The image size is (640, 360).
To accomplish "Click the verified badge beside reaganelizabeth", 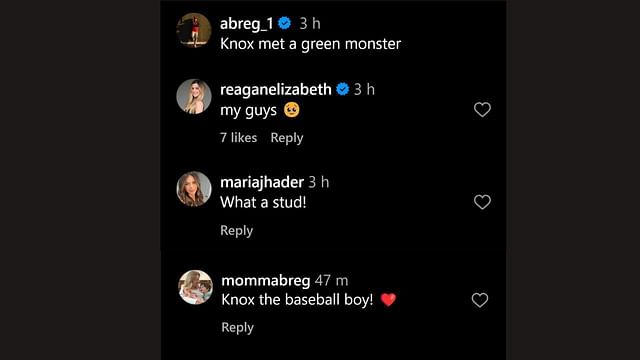I will pyautogui.click(x=342, y=89).
